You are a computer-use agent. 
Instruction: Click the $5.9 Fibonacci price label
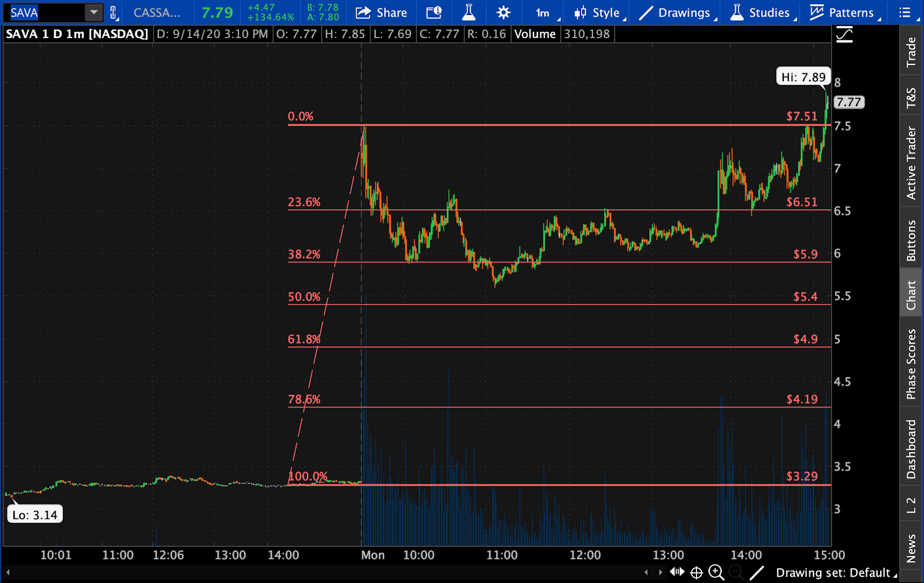(x=805, y=254)
